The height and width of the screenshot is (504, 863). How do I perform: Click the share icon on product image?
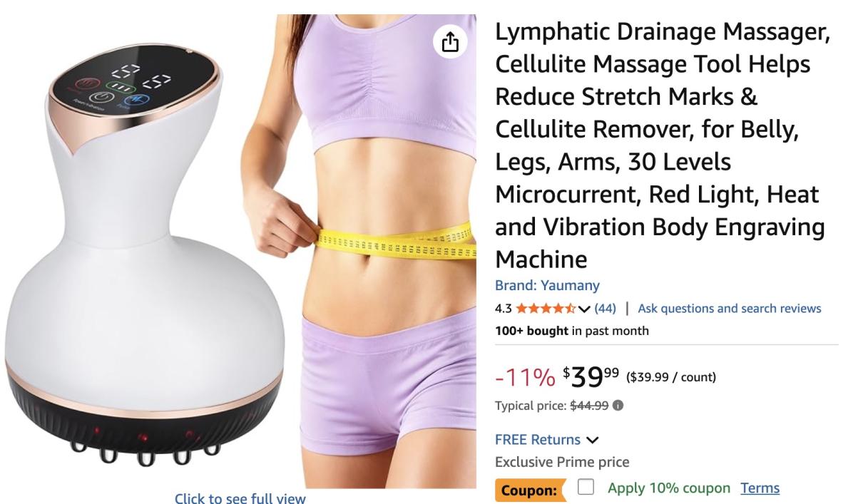coord(450,43)
